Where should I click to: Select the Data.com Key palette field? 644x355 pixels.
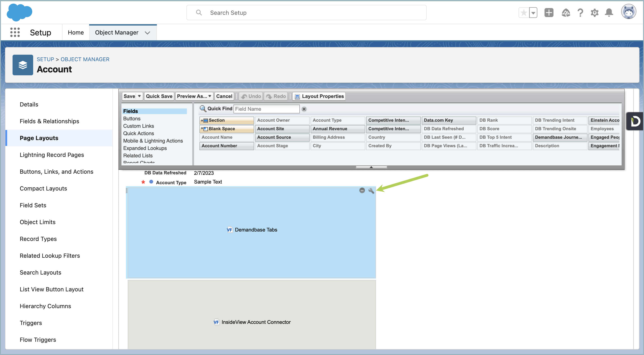click(449, 120)
